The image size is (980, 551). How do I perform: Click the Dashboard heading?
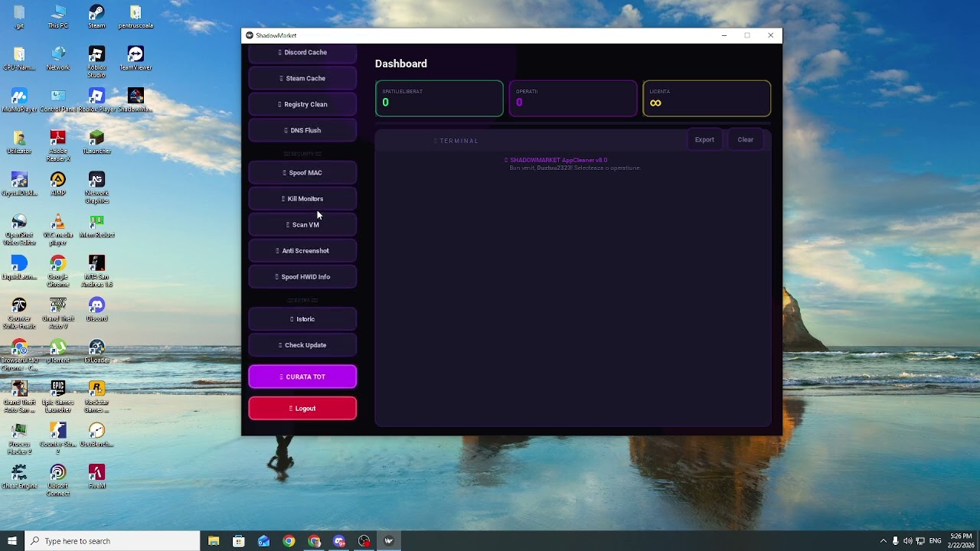point(401,64)
